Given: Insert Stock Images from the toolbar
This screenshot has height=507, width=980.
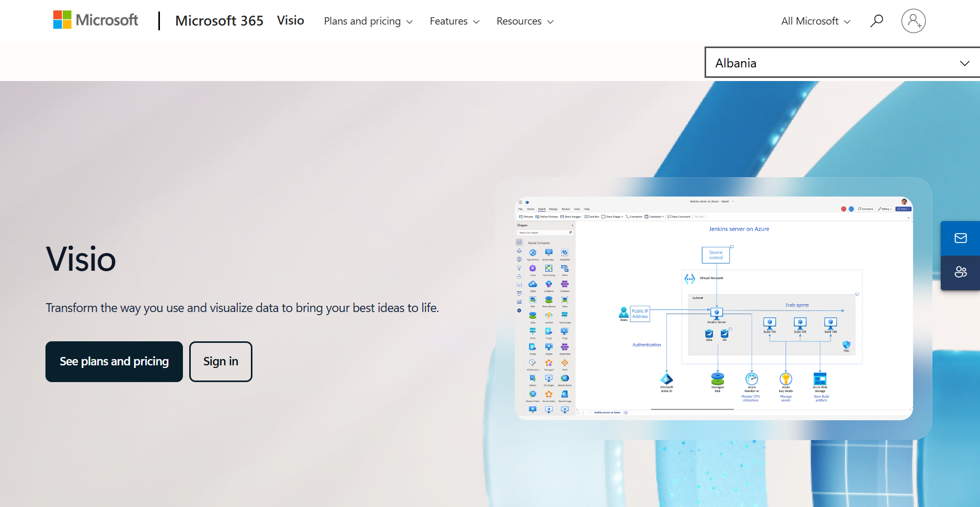Looking at the screenshot, I should point(562,216).
